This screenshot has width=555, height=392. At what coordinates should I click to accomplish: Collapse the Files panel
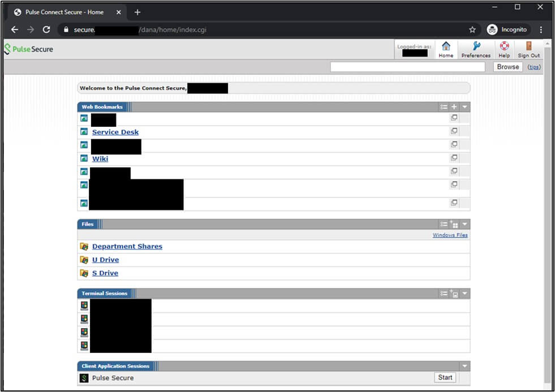point(464,224)
